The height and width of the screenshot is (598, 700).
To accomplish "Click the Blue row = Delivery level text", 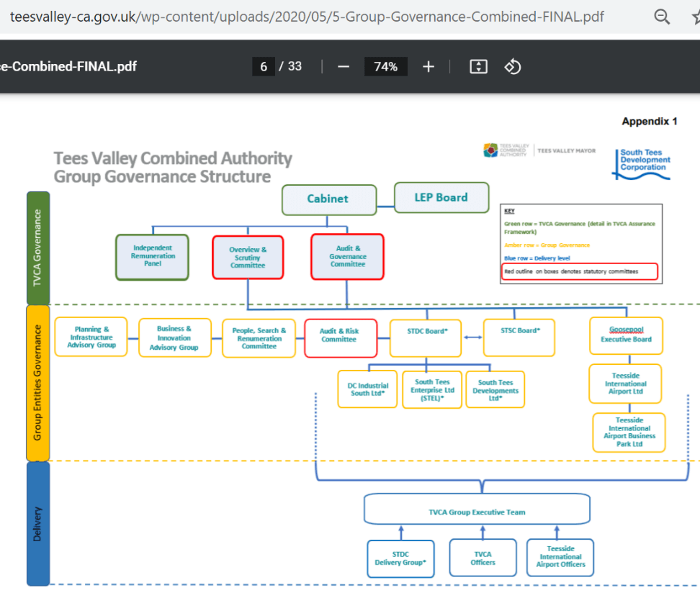I will [537, 258].
